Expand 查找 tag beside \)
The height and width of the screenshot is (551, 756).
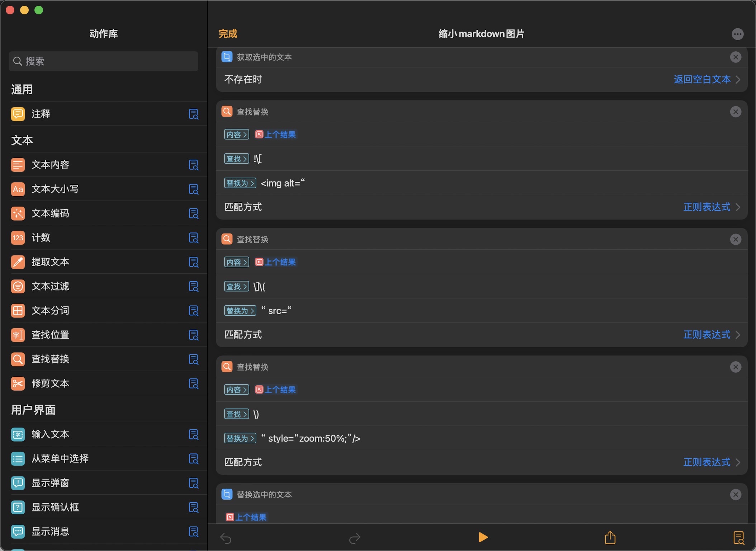click(x=237, y=414)
